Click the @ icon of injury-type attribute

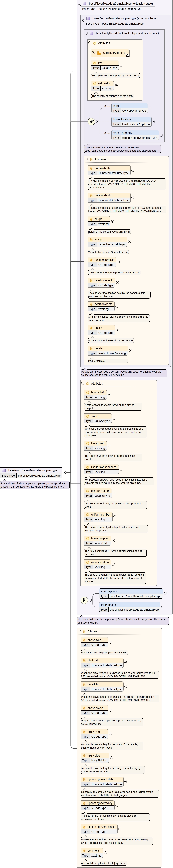(x=84, y=732)
